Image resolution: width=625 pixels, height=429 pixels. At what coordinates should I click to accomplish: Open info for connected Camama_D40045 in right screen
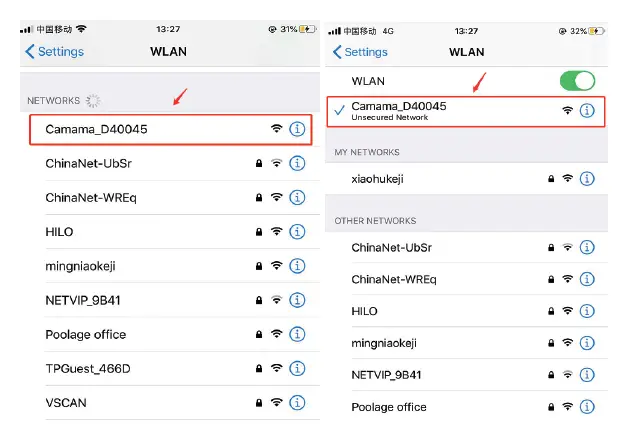click(x=587, y=110)
